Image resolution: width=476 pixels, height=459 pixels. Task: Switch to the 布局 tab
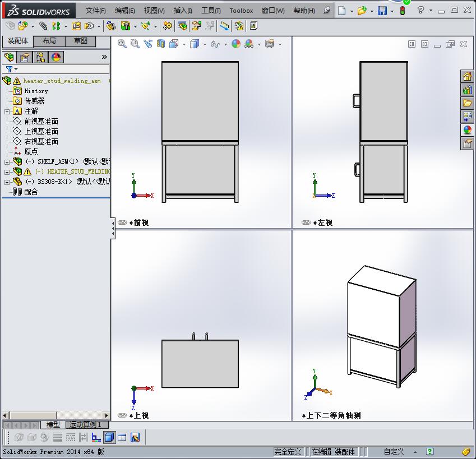tap(49, 41)
